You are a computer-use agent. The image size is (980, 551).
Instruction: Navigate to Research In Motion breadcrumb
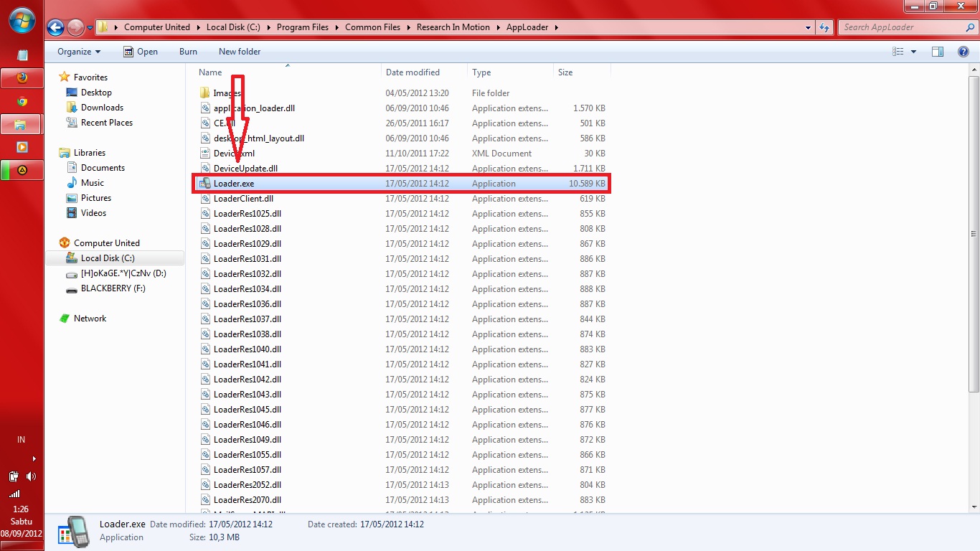(453, 27)
